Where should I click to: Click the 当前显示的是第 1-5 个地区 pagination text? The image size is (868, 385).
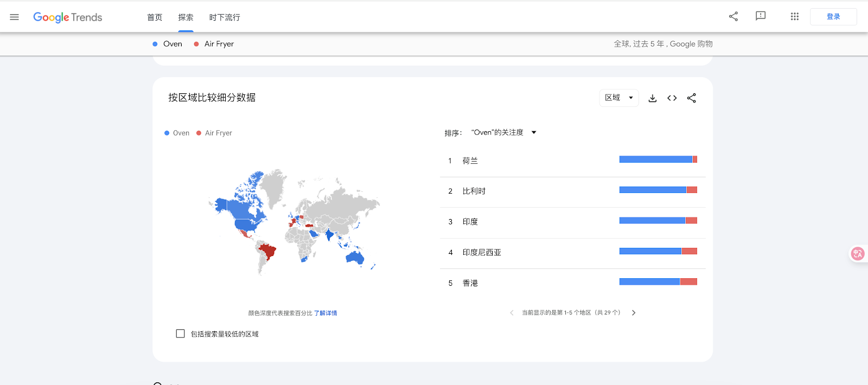coord(571,313)
